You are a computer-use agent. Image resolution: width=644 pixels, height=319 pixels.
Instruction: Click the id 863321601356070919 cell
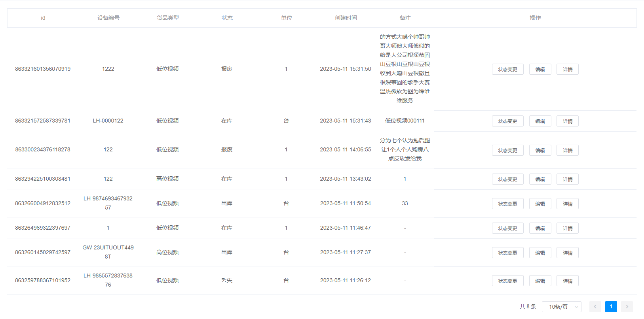(x=43, y=69)
